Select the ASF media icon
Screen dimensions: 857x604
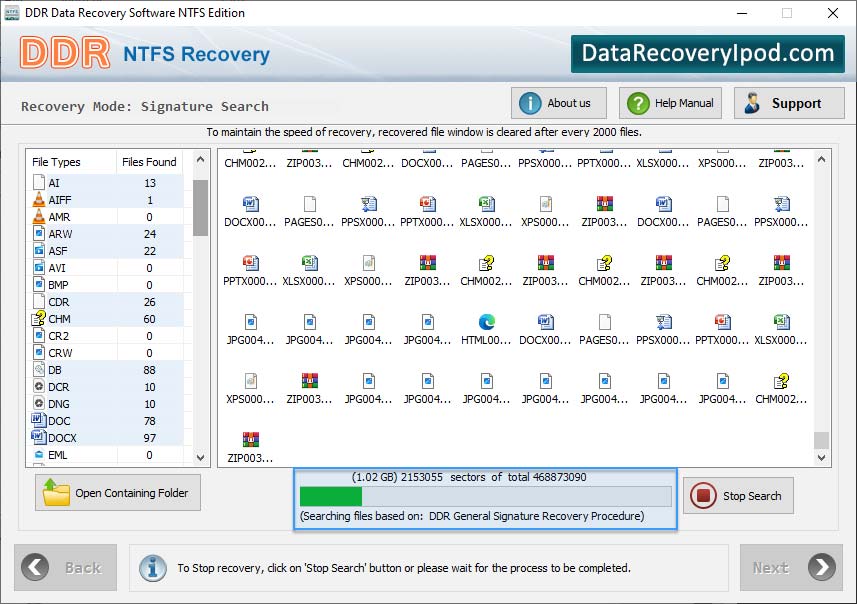(x=39, y=250)
